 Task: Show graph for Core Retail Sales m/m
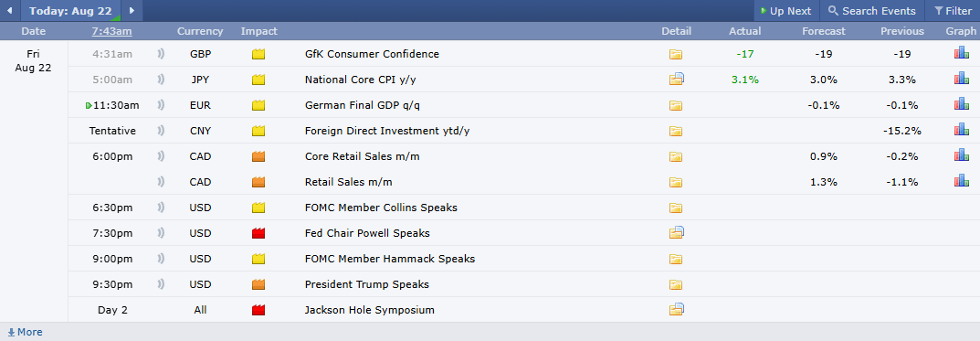(x=961, y=155)
